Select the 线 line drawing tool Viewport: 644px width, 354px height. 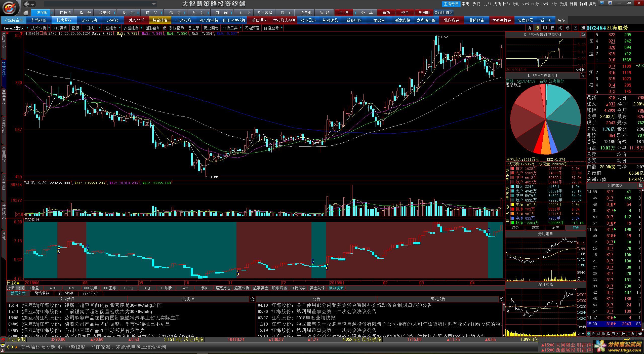560,28
